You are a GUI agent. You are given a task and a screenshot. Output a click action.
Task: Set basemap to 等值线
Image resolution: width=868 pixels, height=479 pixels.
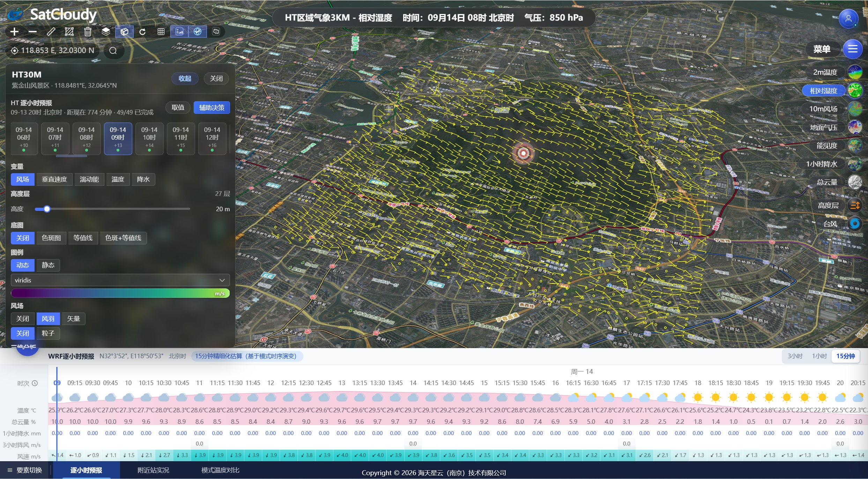[x=83, y=238]
